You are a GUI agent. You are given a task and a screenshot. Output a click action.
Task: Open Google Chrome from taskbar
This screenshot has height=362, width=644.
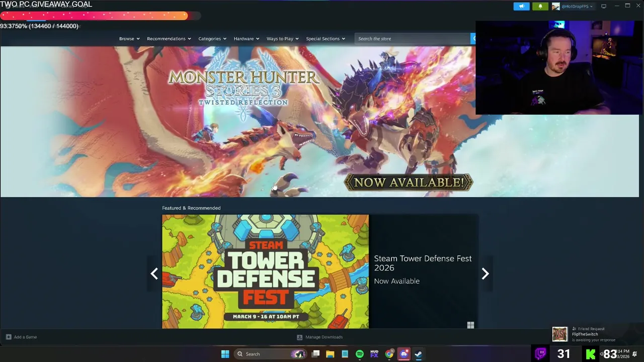tap(389, 354)
